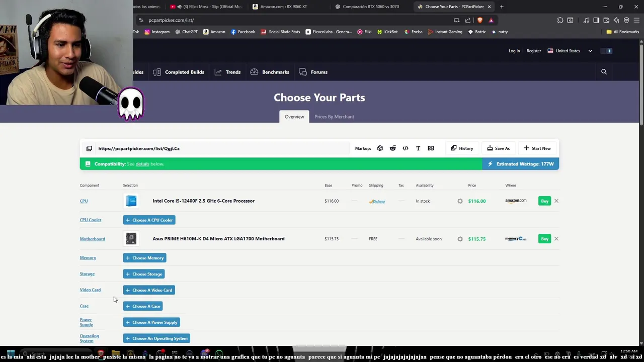This screenshot has width=644, height=362.
Task: Open Brave Shields lion icon
Action: pos(479,20)
